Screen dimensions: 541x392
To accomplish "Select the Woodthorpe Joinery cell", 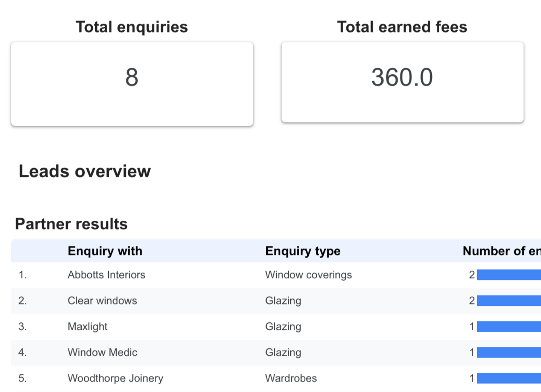I will tap(115, 378).
